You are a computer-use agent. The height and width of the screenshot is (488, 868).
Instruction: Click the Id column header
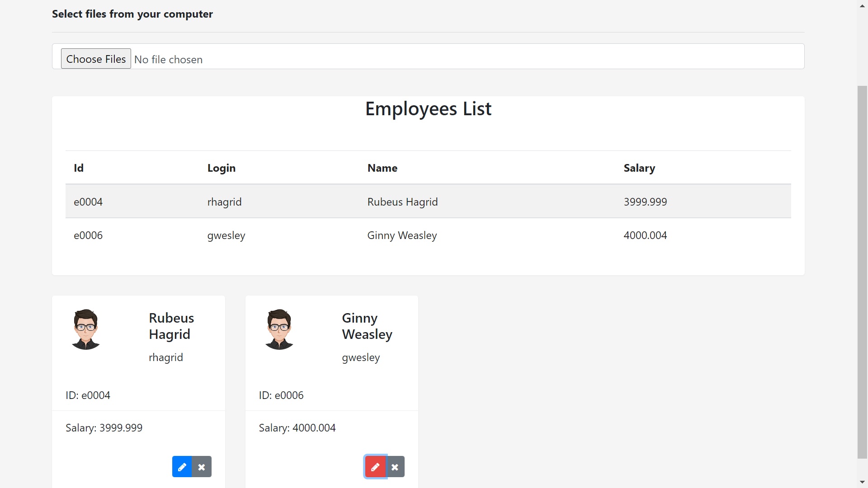[79, 168]
